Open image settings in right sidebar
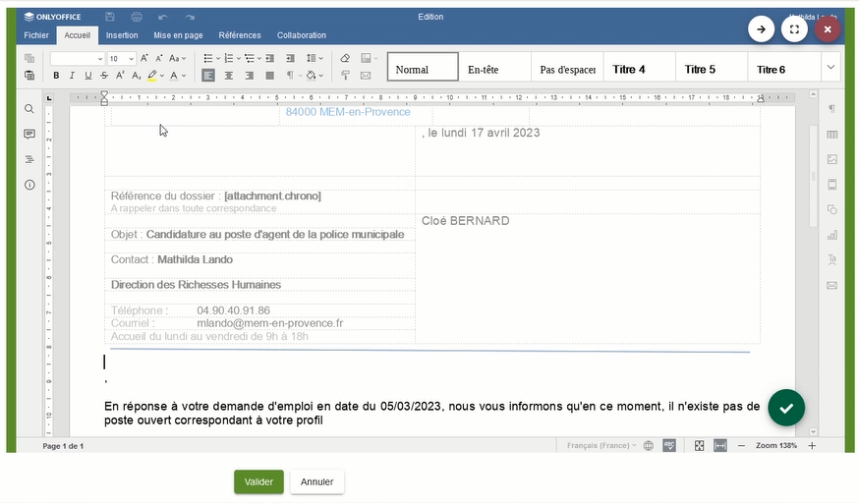Viewport: 859px width, 504px height. [831, 159]
